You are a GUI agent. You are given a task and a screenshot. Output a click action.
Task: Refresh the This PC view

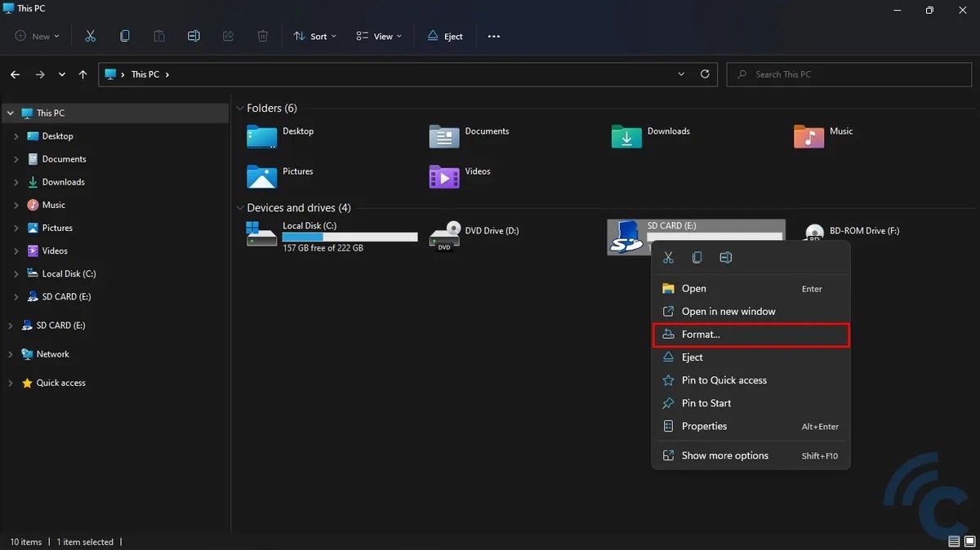pos(705,74)
